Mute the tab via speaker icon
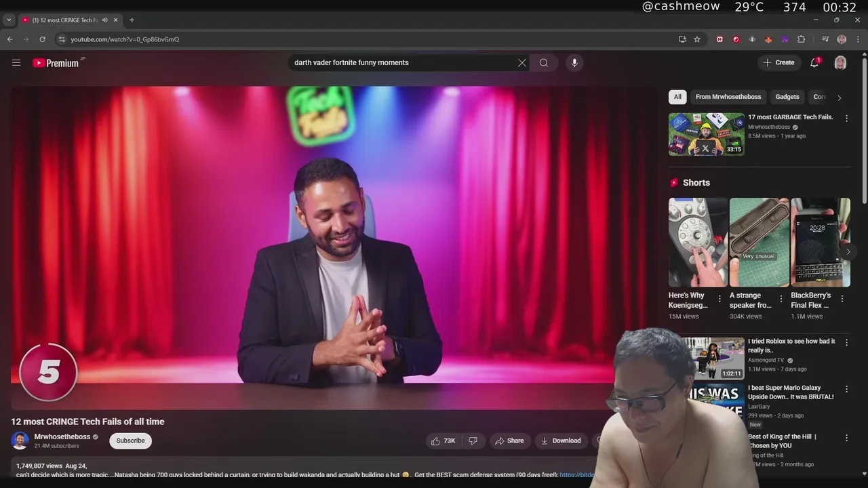This screenshot has width=868, height=488. click(x=104, y=20)
